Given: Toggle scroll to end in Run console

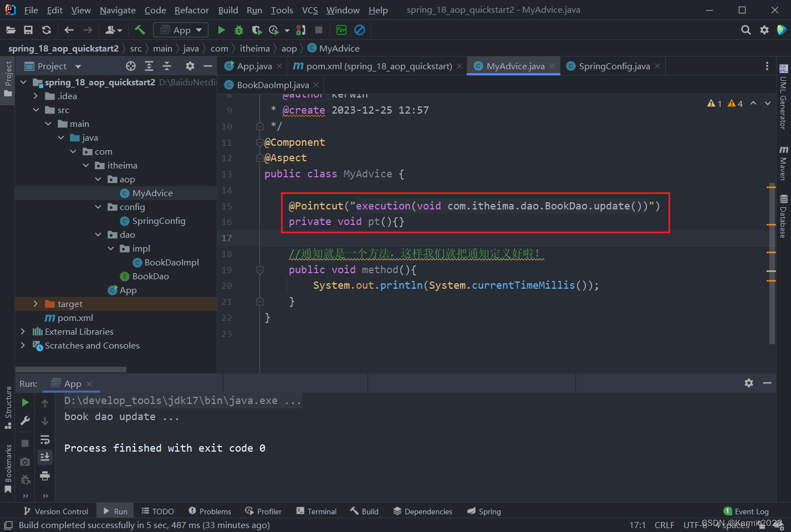Looking at the screenshot, I should [45, 457].
